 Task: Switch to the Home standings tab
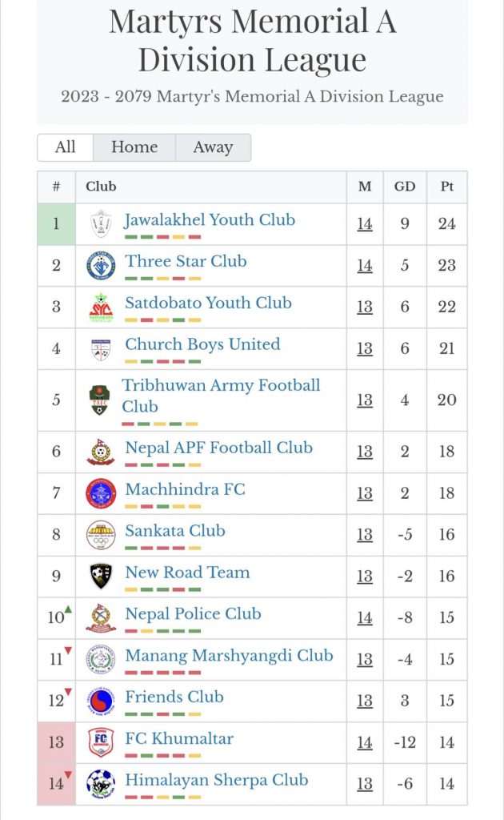point(134,147)
